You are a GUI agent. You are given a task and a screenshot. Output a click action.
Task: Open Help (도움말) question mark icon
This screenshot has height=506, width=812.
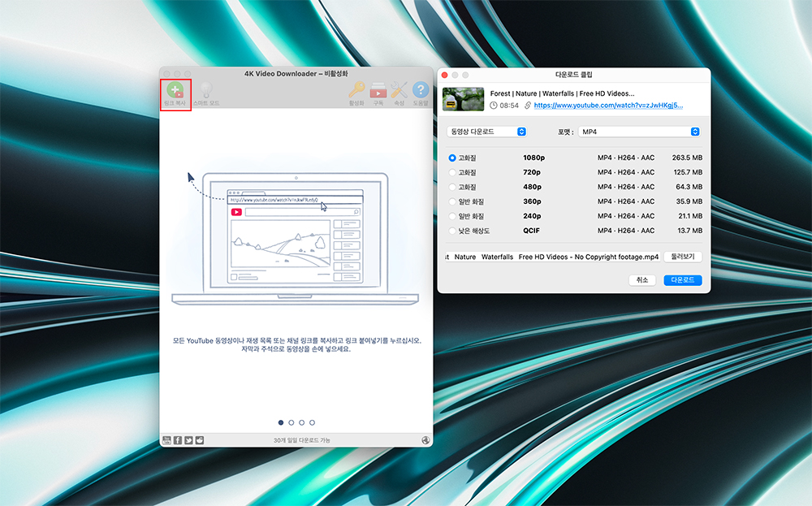point(421,89)
